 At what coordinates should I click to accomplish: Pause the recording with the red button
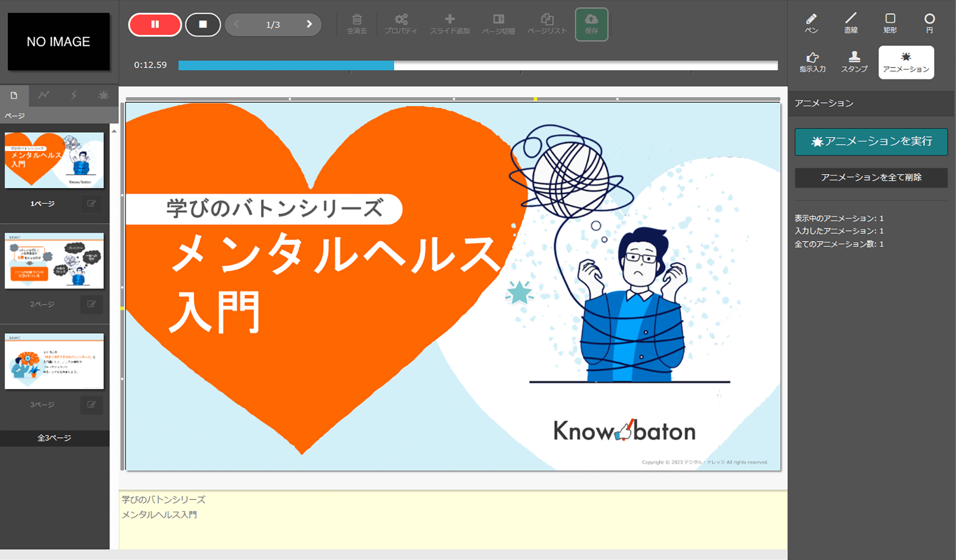point(155,24)
